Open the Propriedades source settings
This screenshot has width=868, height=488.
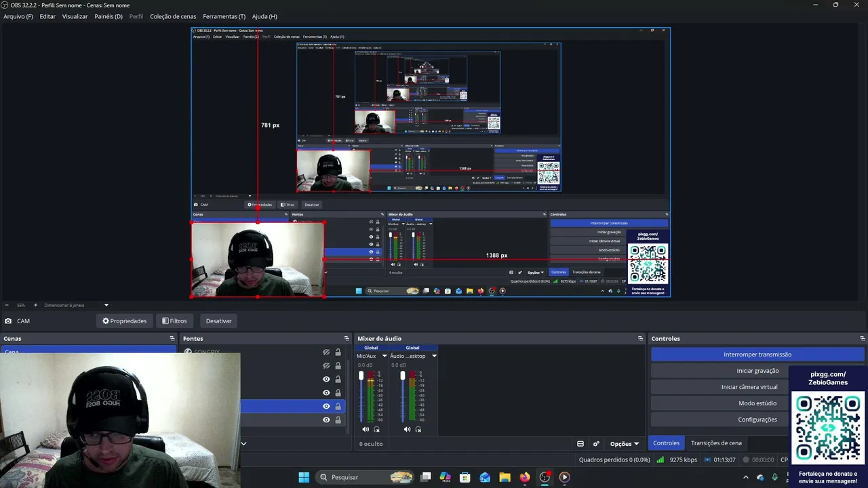point(125,321)
